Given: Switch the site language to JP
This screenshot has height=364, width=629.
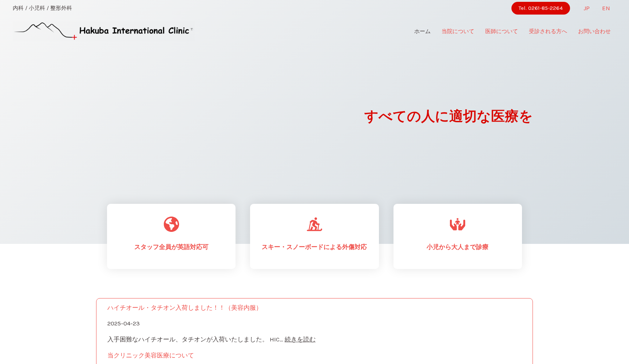Looking at the screenshot, I should point(586,8).
